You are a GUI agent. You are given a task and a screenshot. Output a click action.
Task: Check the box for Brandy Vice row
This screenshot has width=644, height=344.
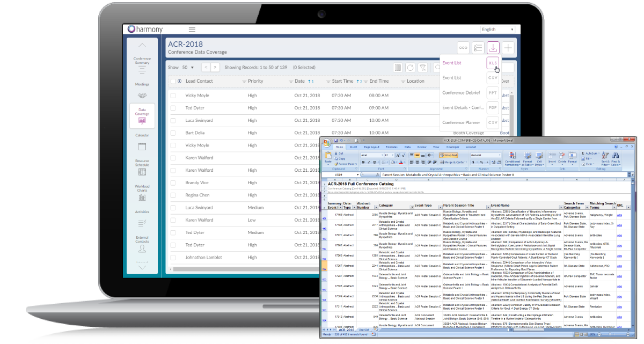(173, 183)
